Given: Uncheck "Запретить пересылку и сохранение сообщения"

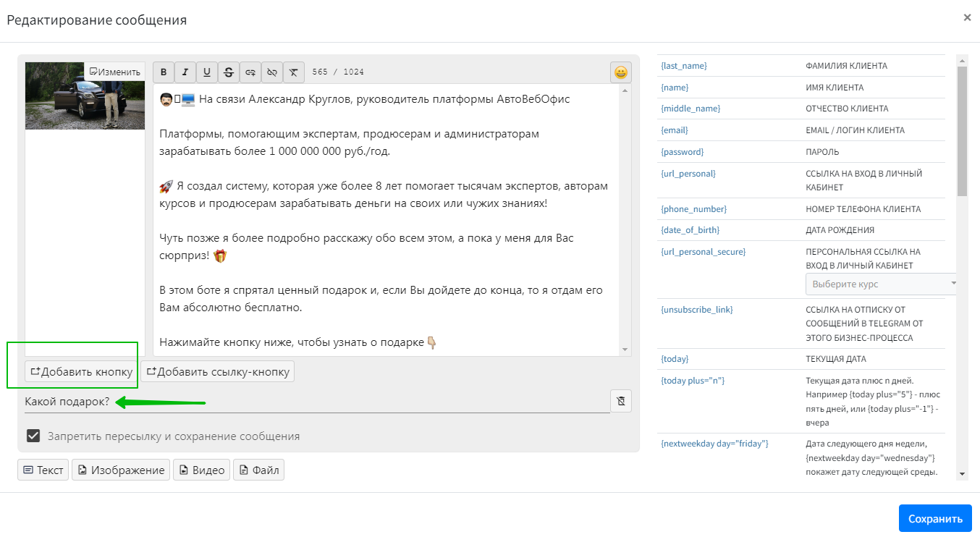Looking at the screenshot, I should [x=33, y=436].
